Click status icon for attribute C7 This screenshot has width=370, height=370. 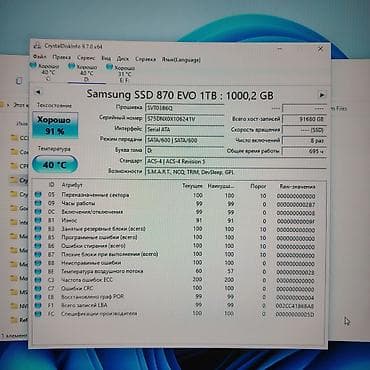pos(38,288)
